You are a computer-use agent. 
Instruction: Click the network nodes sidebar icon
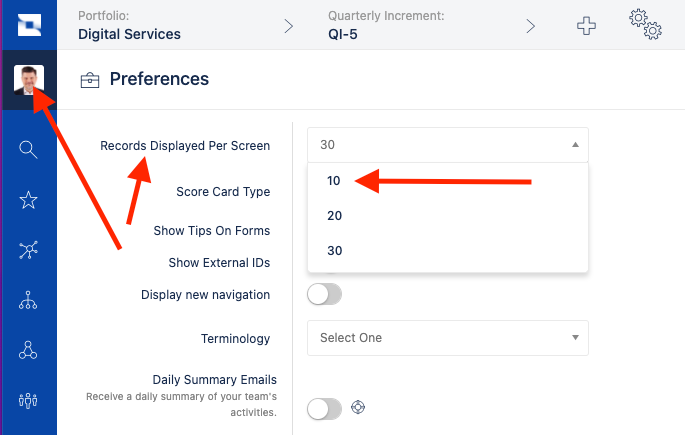point(28,250)
